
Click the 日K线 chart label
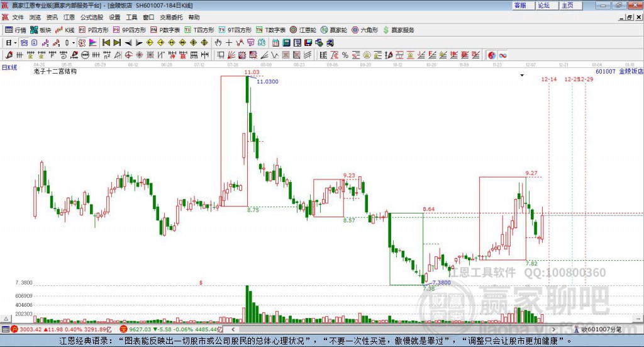(x=9, y=67)
